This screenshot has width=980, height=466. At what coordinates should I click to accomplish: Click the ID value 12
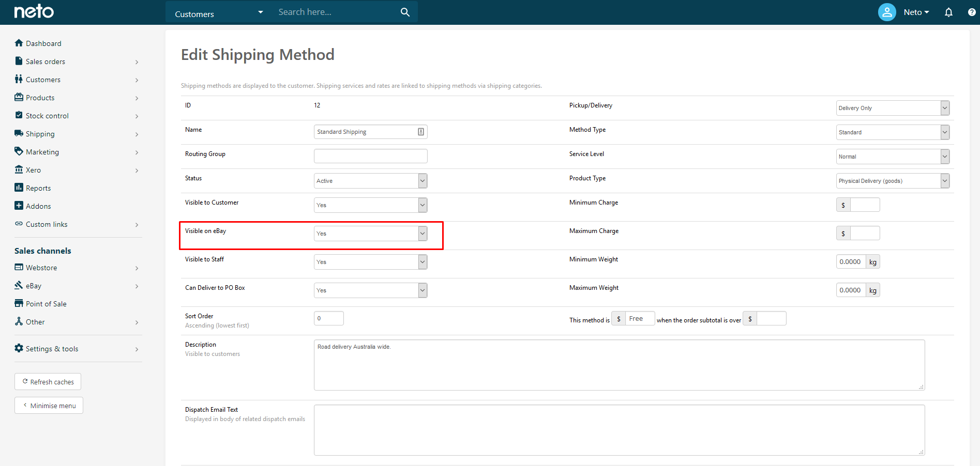317,105
